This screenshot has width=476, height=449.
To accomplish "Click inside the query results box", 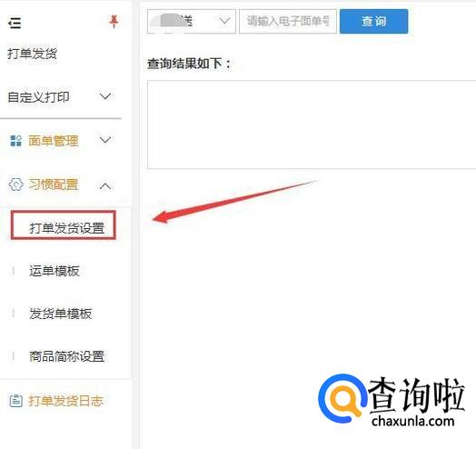I will point(312,125).
